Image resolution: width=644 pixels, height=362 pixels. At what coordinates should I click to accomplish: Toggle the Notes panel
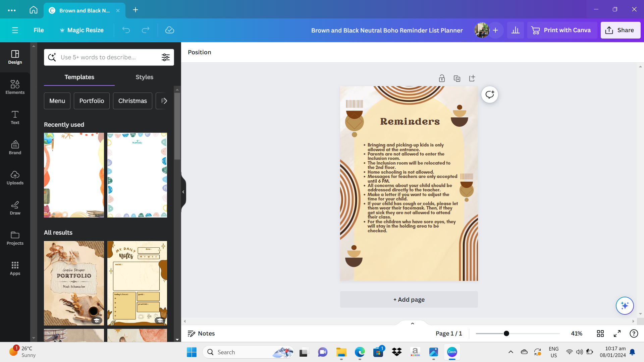click(201, 334)
